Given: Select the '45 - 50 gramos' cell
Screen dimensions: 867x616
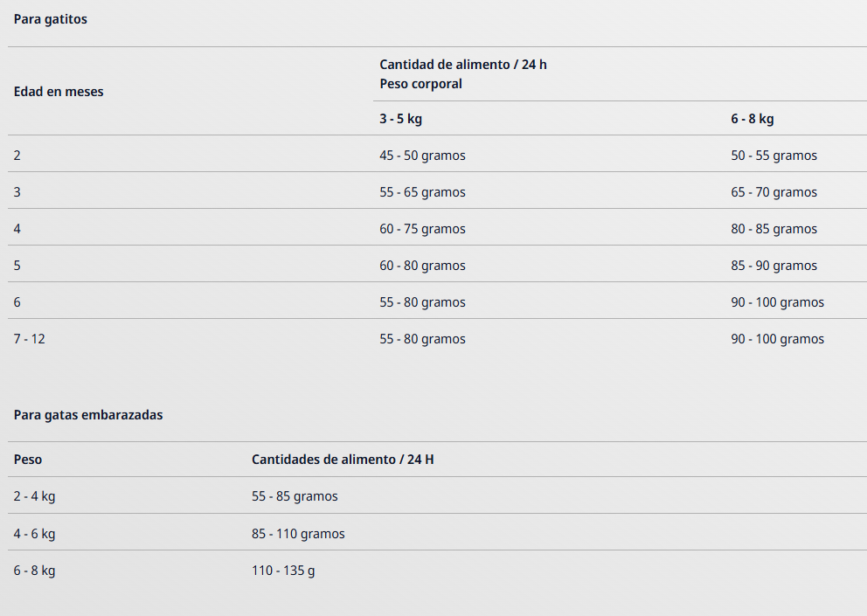Looking at the screenshot, I should point(422,156).
